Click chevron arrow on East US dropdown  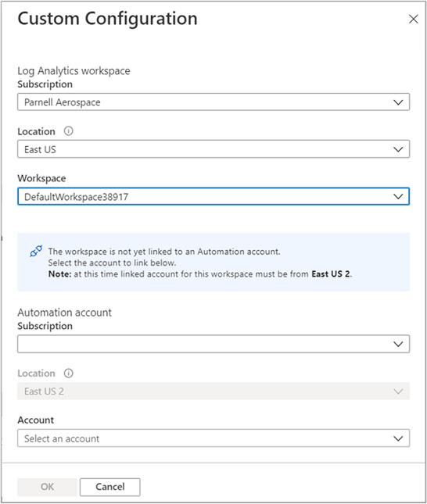(398, 149)
